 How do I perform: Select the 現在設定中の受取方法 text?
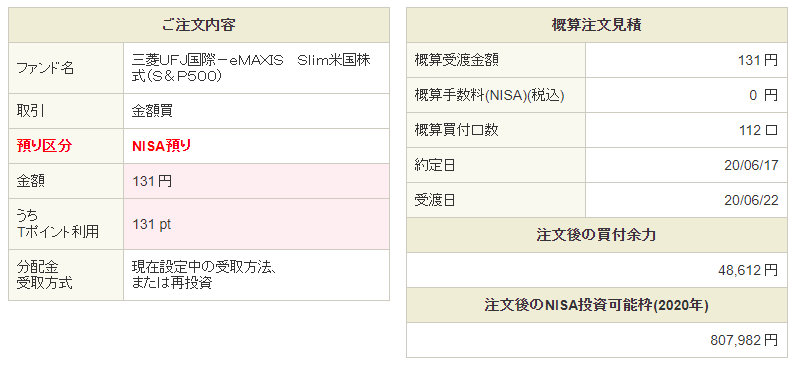click(204, 267)
